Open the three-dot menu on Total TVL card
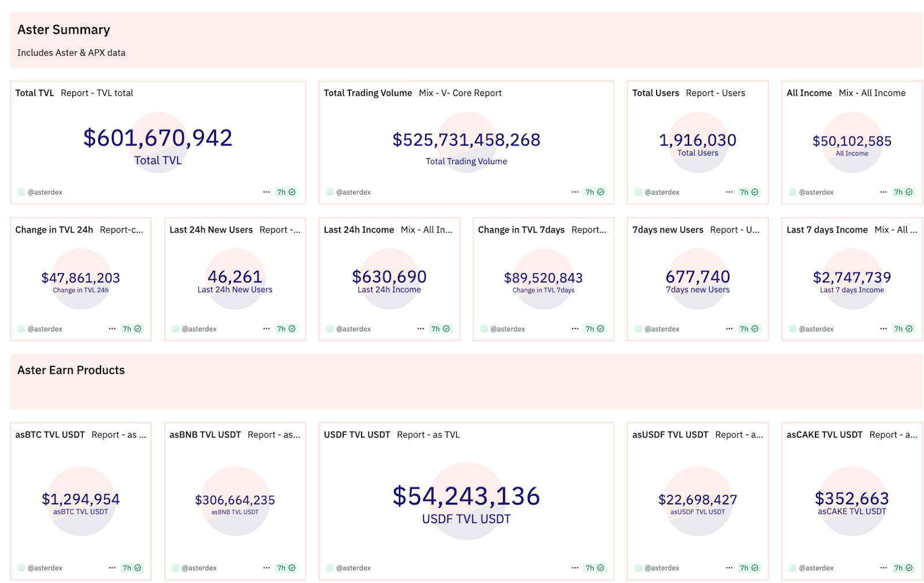Image resolution: width=924 pixels, height=583 pixels. 266,192
